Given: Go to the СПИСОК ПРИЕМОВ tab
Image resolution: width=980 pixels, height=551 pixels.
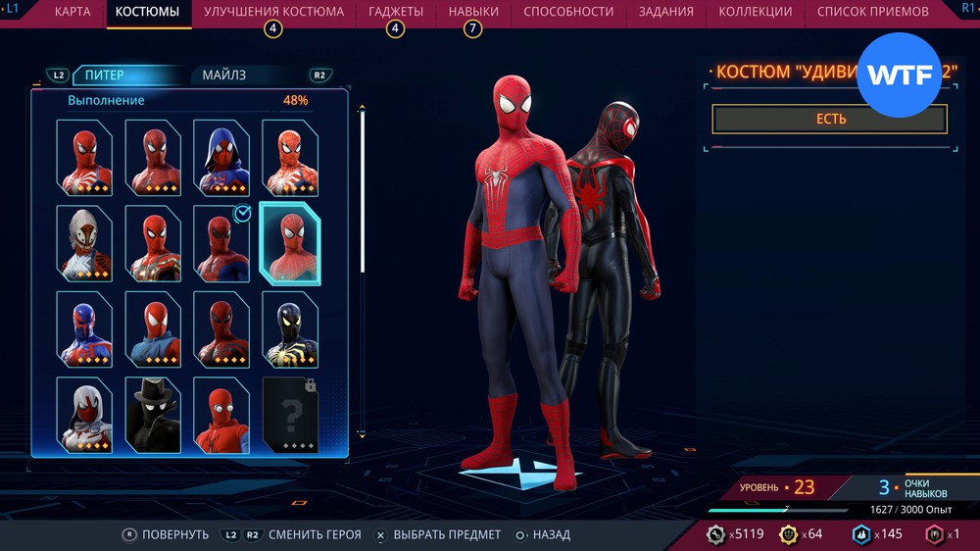Looking at the screenshot, I should [x=872, y=12].
